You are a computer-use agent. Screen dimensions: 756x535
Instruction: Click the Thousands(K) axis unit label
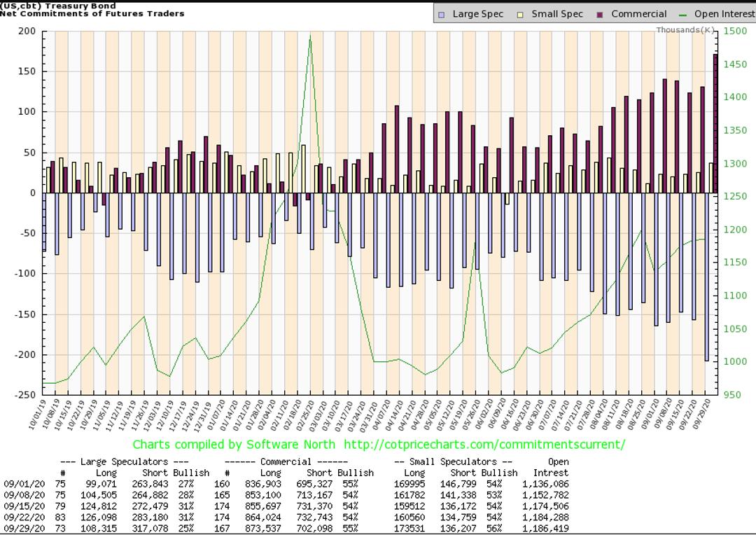pos(685,30)
